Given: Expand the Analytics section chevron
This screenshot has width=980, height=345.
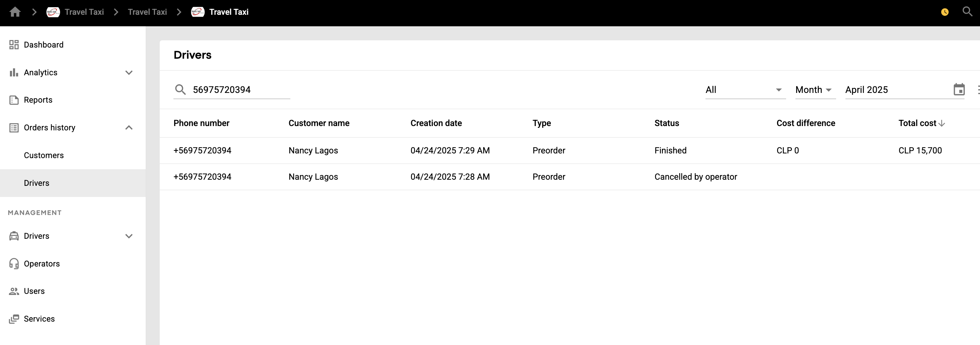Looking at the screenshot, I should pyautogui.click(x=129, y=72).
